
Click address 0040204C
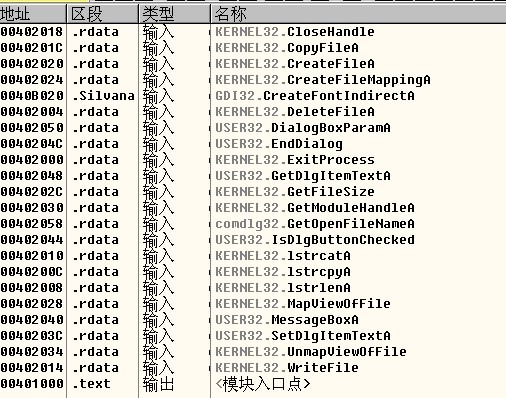point(32,144)
